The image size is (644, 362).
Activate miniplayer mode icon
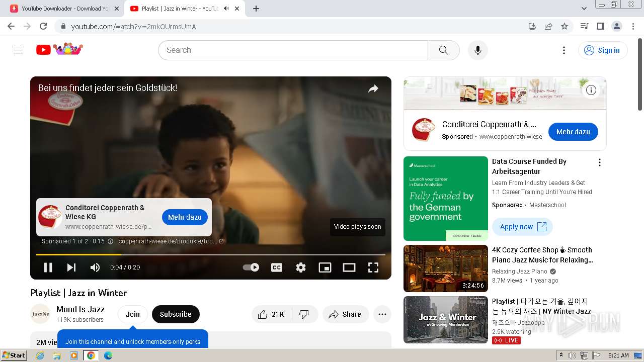click(325, 267)
